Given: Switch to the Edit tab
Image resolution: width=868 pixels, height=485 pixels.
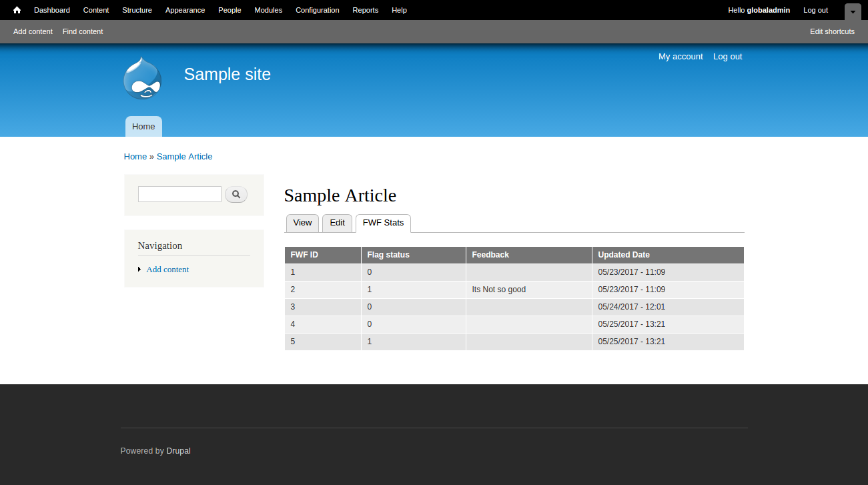Looking at the screenshot, I should point(337,223).
